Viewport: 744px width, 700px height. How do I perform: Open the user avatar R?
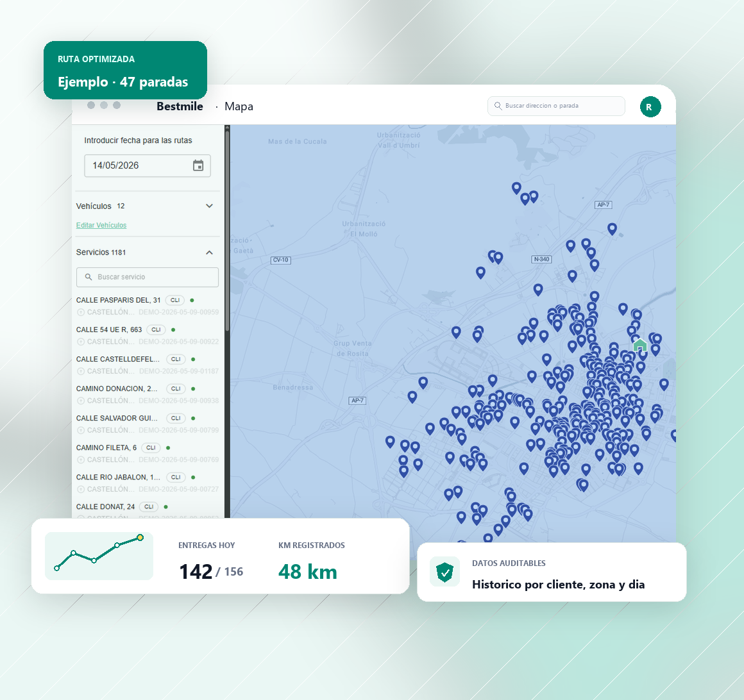coord(650,106)
